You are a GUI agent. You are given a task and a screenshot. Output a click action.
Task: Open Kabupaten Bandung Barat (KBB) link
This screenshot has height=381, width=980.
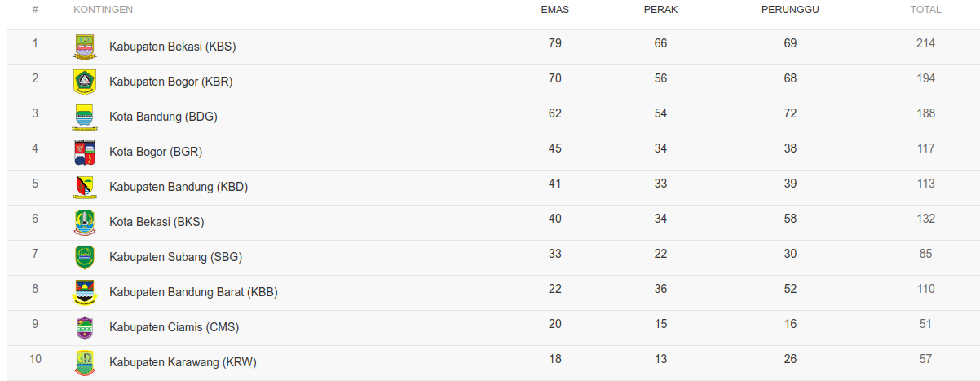point(193,292)
